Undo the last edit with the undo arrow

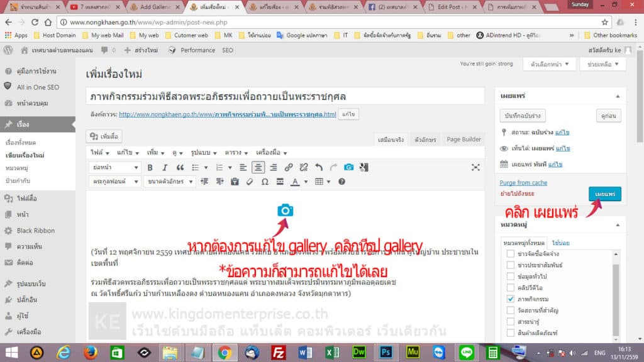(x=319, y=167)
